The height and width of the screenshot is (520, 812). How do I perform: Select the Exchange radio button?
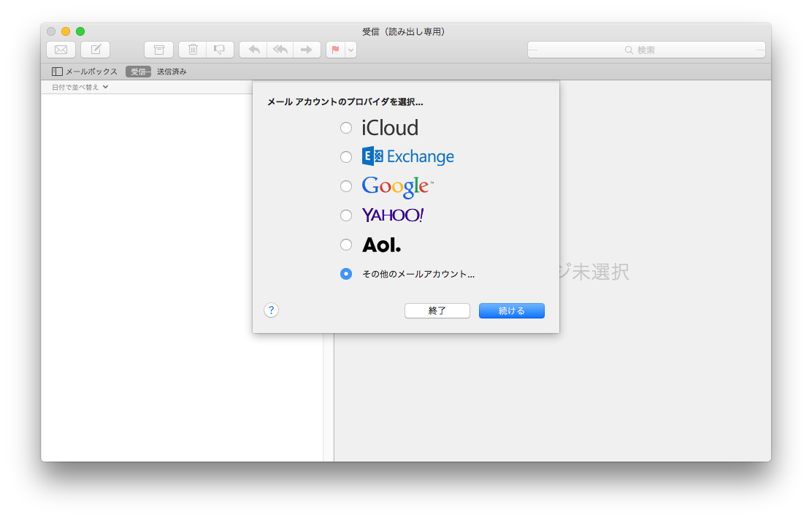[x=346, y=157]
